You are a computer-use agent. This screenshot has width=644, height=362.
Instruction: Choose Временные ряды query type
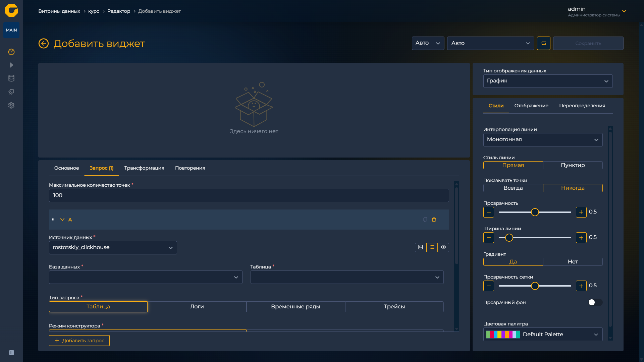click(x=296, y=307)
